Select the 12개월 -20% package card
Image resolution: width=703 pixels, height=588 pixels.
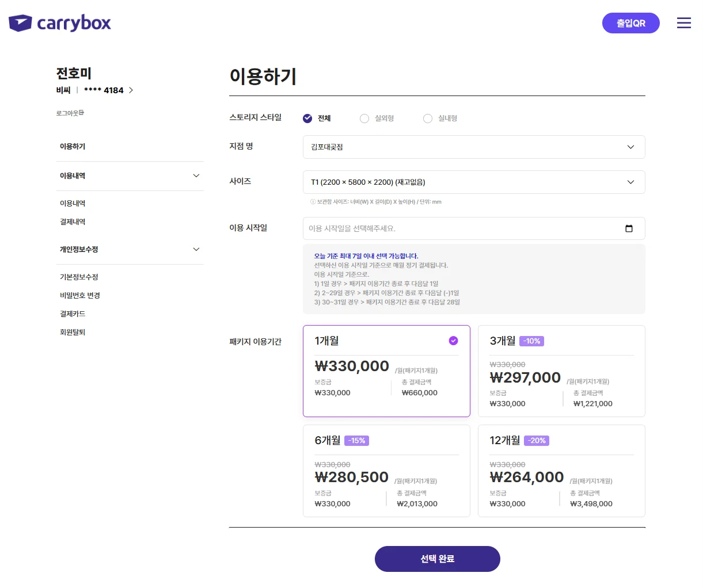coord(561,471)
